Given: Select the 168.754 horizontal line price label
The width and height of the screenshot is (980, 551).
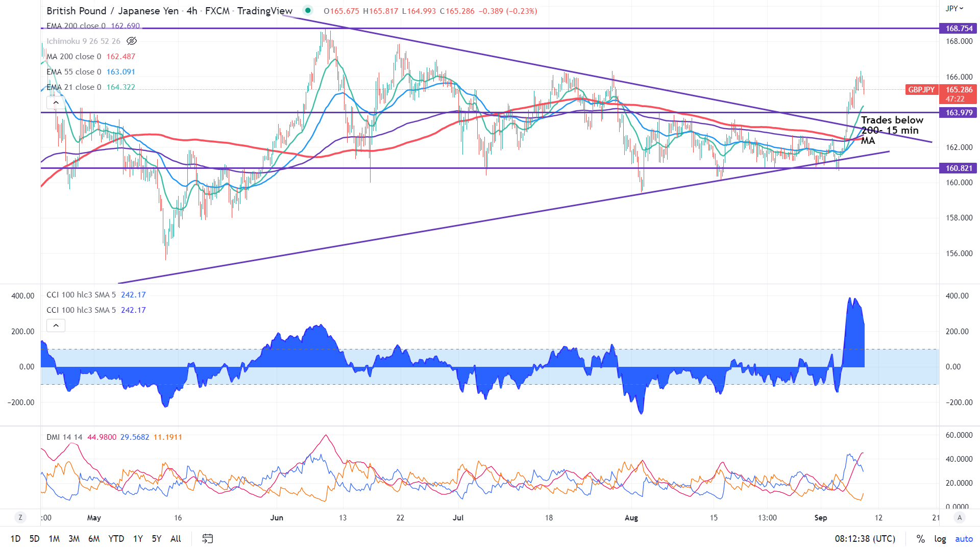Looking at the screenshot, I should tap(959, 29).
